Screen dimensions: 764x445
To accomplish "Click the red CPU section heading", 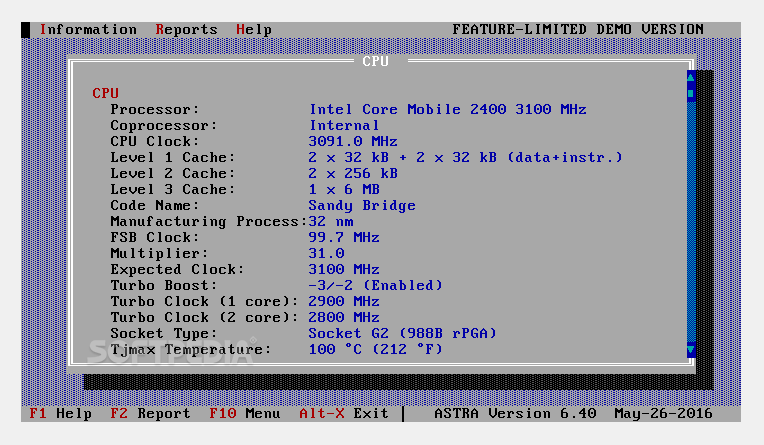I will [x=105, y=93].
